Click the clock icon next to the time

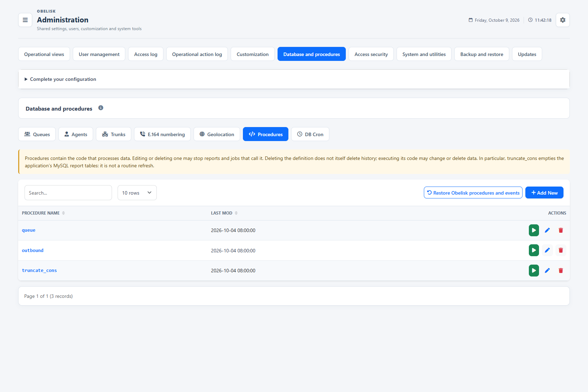[530, 20]
